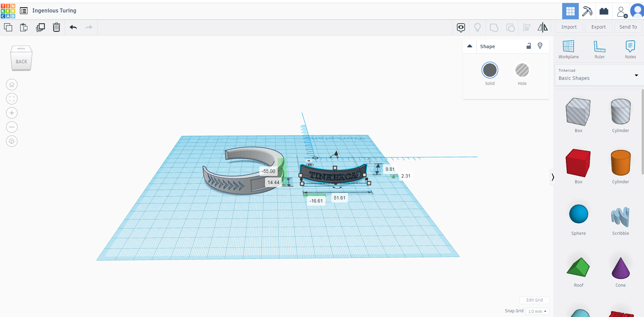Undo the last action
644x317 pixels.
(x=73, y=27)
